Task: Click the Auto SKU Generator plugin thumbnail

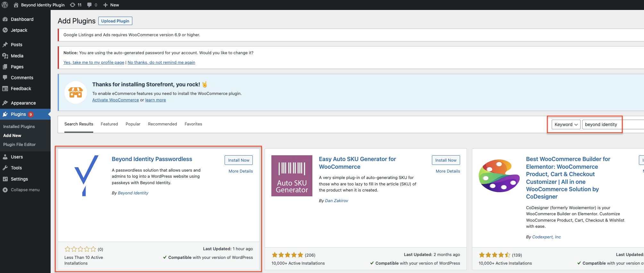Action: click(292, 176)
